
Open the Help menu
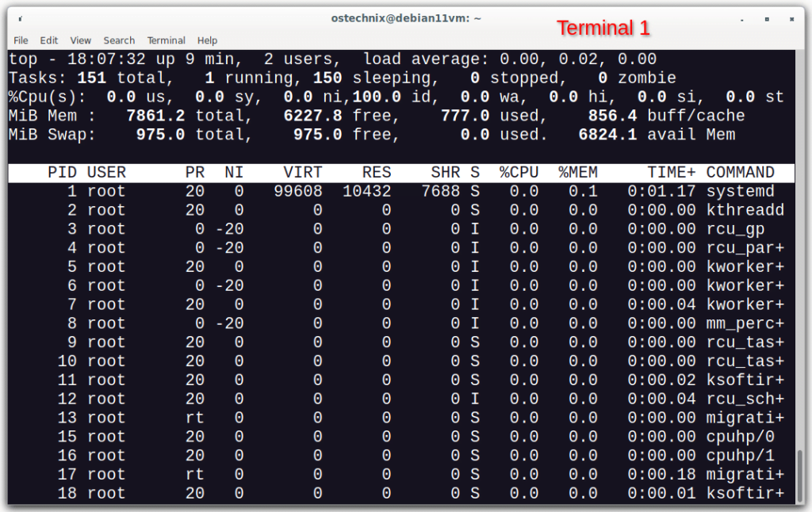pyautogui.click(x=207, y=40)
